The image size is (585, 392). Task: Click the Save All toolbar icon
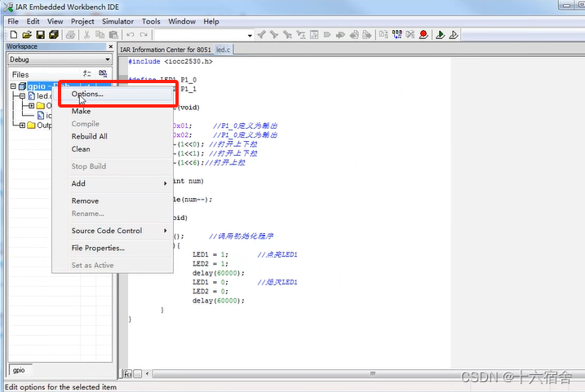[x=54, y=35]
